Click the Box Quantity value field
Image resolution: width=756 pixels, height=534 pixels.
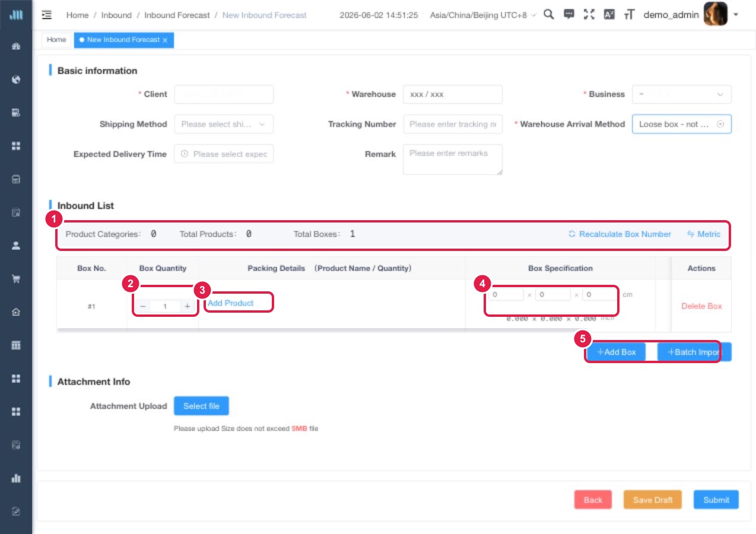point(165,306)
